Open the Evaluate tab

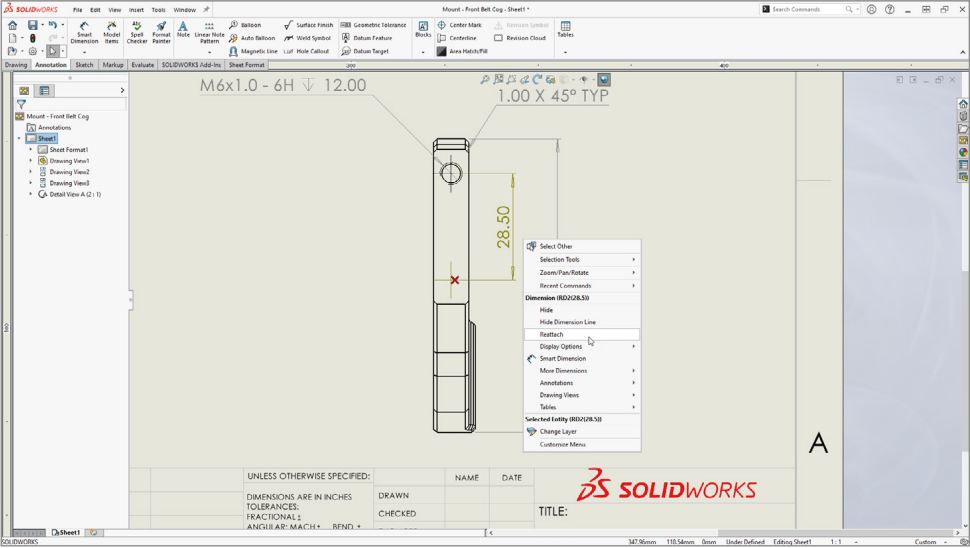tap(142, 65)
